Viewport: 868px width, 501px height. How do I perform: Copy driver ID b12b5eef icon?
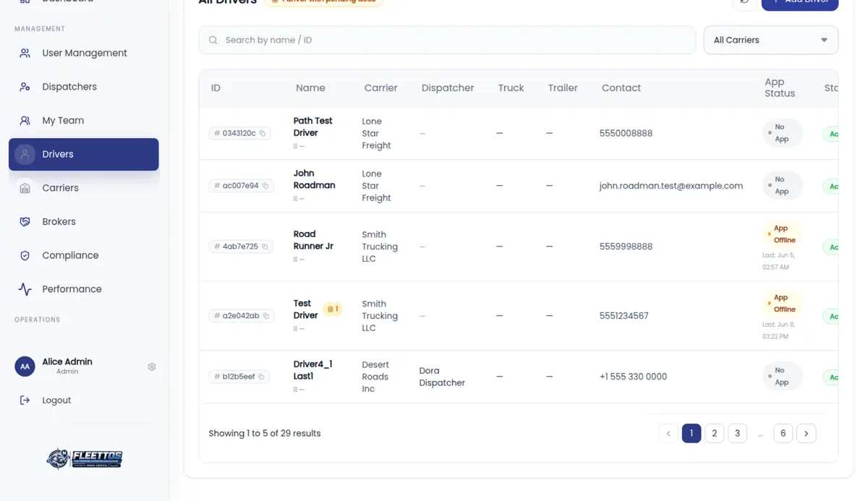(x=262, y=377)
